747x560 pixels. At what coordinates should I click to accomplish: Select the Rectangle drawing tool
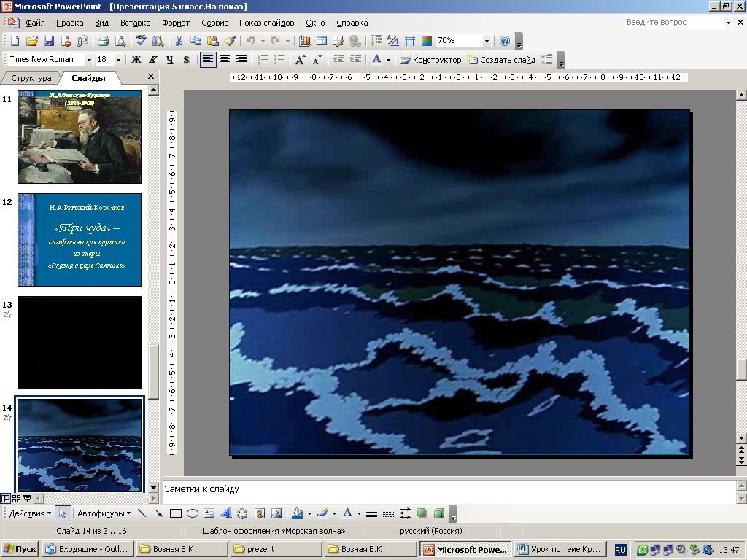pyautogui.click(x=176, y=513)
